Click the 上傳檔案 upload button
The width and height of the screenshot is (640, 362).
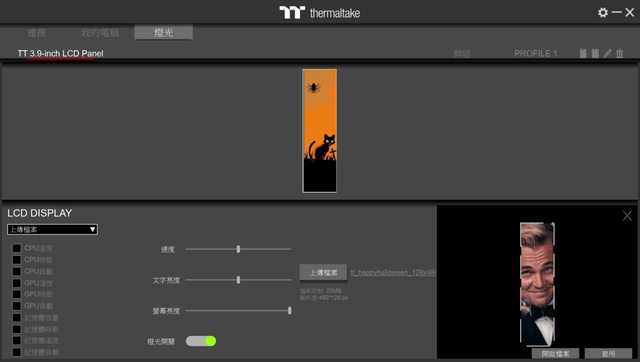click(x=323, y=273)
